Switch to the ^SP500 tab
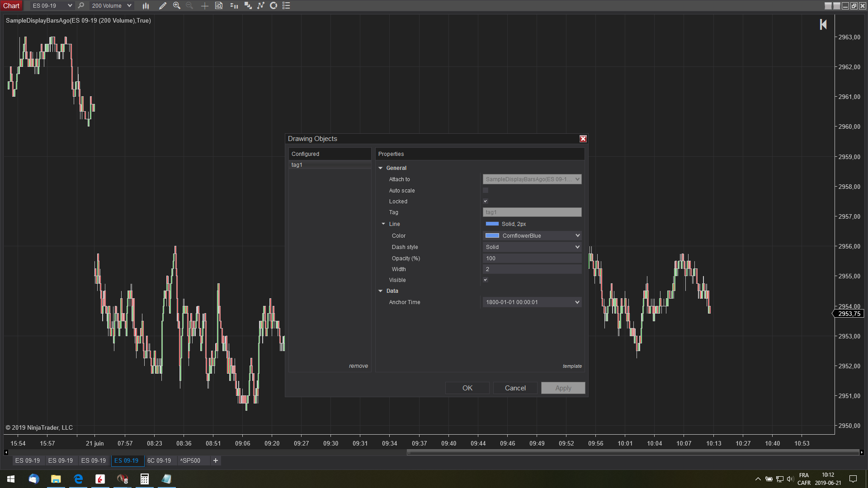Image resolution: width=868 pixels, height=488 pixels. pos(190,460)
